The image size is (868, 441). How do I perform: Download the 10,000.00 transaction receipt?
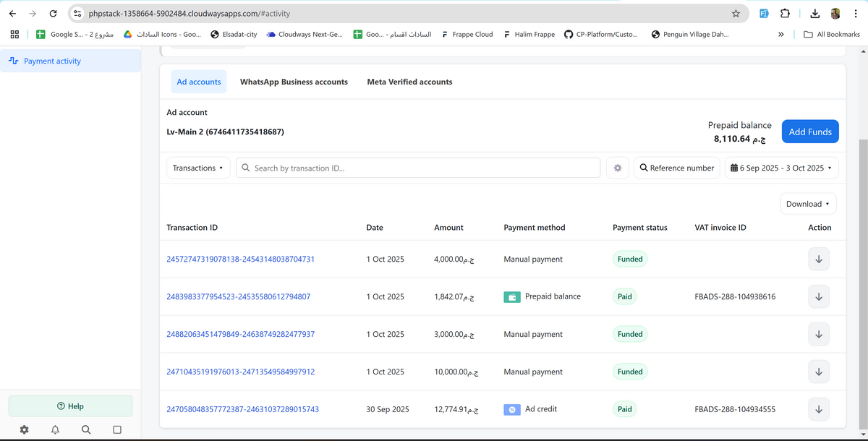tap(818, 372)
